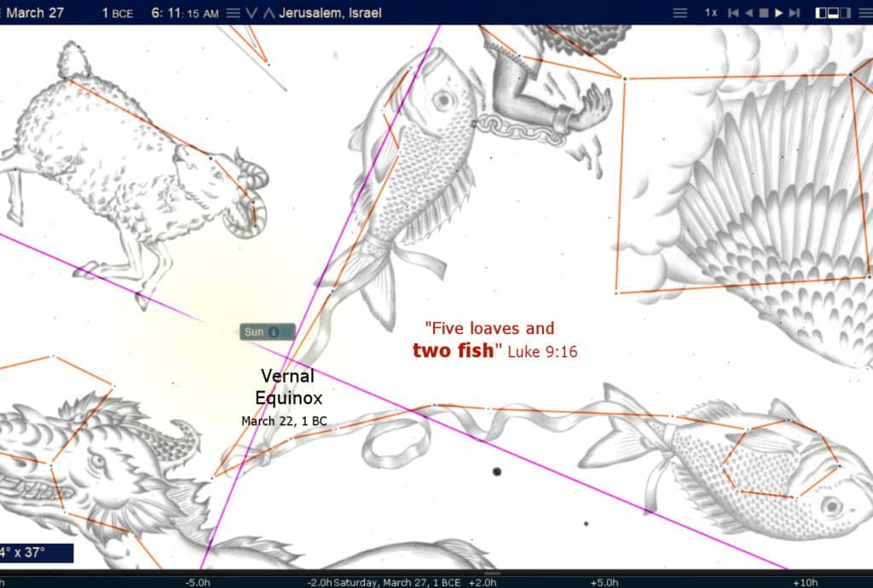Stop the time flow with the square button
Image resolution: width=873 pixels, height=588 pixels.
coord(764,13)
